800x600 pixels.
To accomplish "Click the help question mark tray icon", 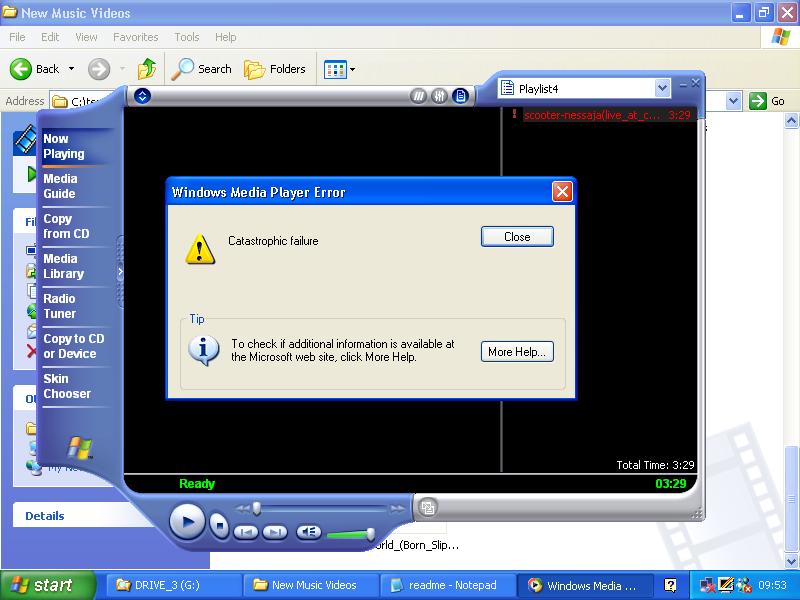I will 670,585.
